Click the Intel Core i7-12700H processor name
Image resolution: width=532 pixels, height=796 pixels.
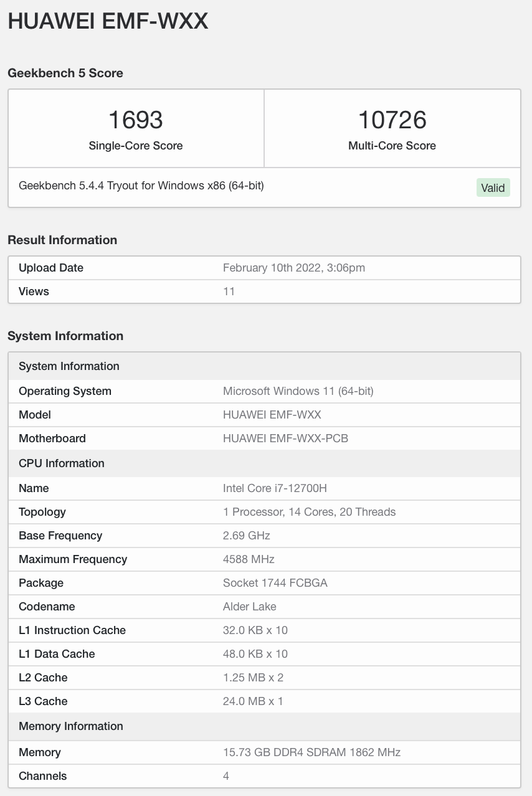click(x=275, y=488)
